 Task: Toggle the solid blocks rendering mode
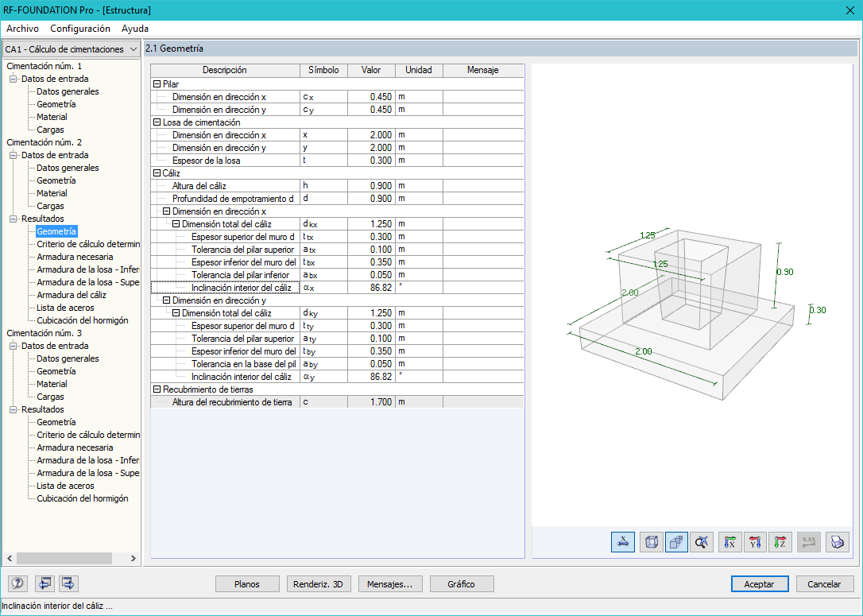677,542
